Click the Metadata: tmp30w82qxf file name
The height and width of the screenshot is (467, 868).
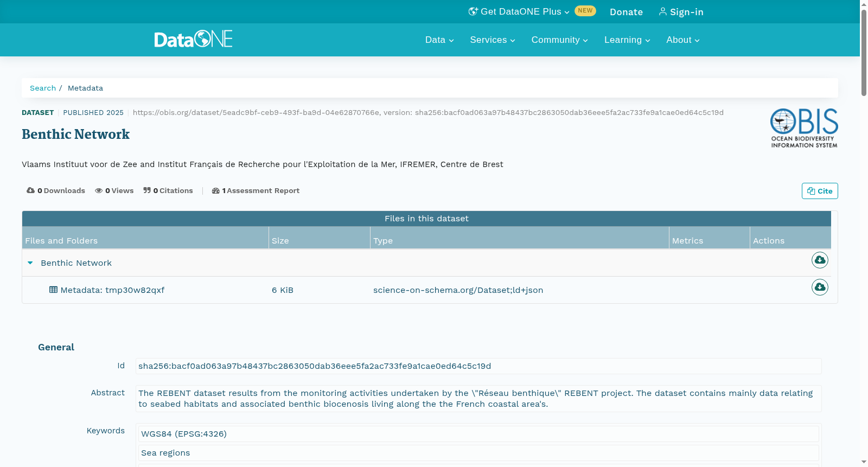tap(112, 290)
